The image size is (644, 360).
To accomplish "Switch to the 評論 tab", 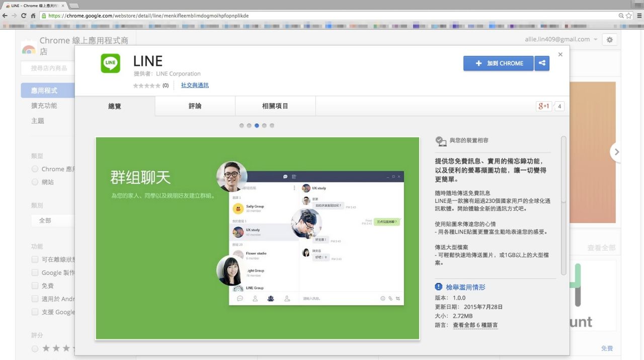I will click(195, 106).
